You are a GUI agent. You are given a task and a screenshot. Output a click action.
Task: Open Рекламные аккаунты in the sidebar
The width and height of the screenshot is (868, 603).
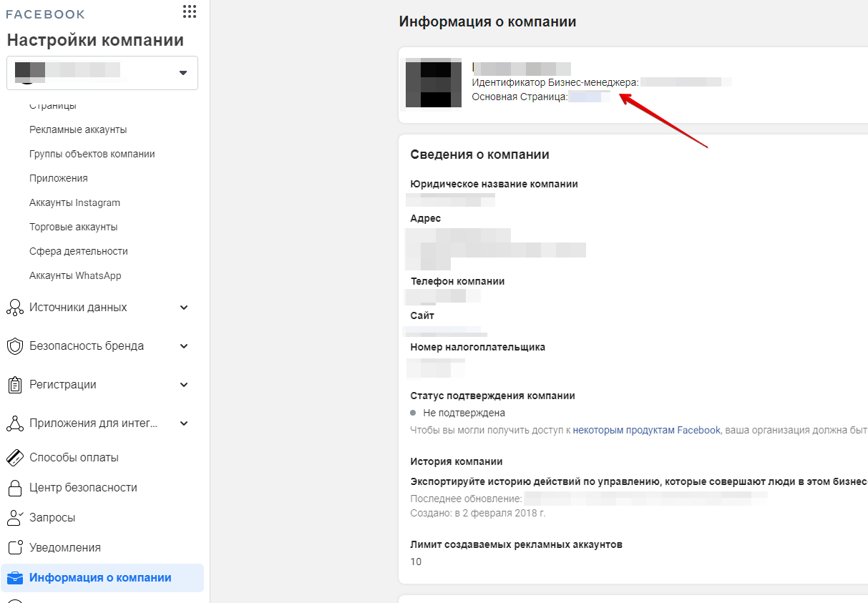point(78,129)
